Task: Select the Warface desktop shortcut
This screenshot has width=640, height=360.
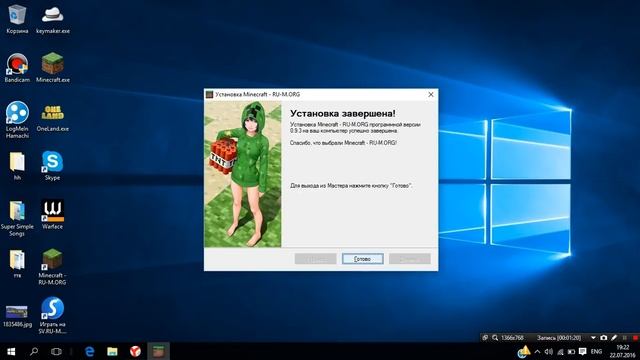Action: [53, 214]
